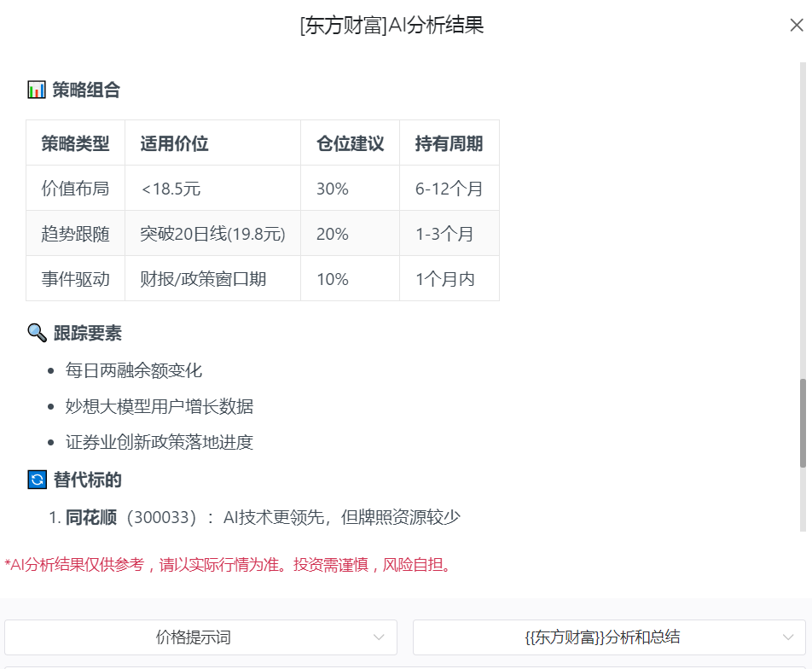Select the 1-3个月 holding period cell

449,233
